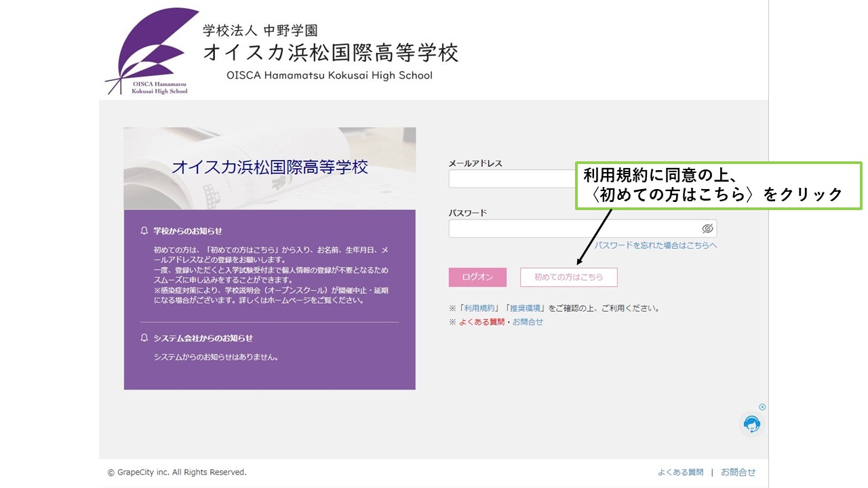Focus the パスワード input field
The image size is (868, 488).
[x=583, y=228]
